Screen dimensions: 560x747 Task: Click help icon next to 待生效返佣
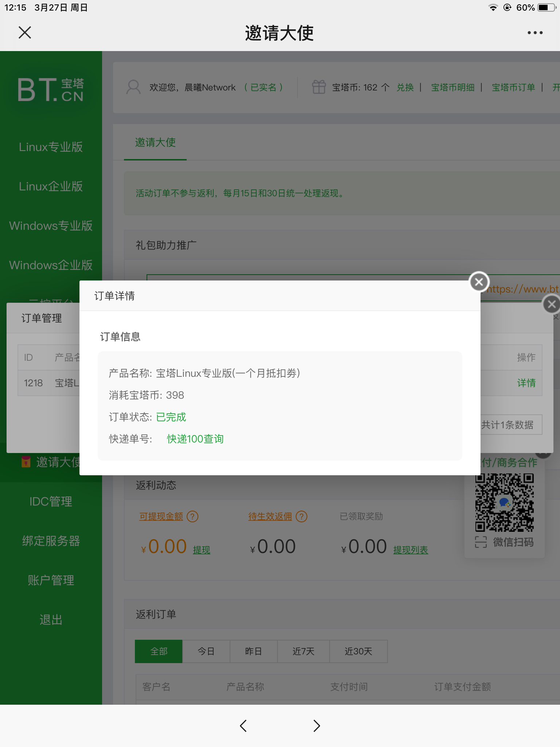[302, 516]
